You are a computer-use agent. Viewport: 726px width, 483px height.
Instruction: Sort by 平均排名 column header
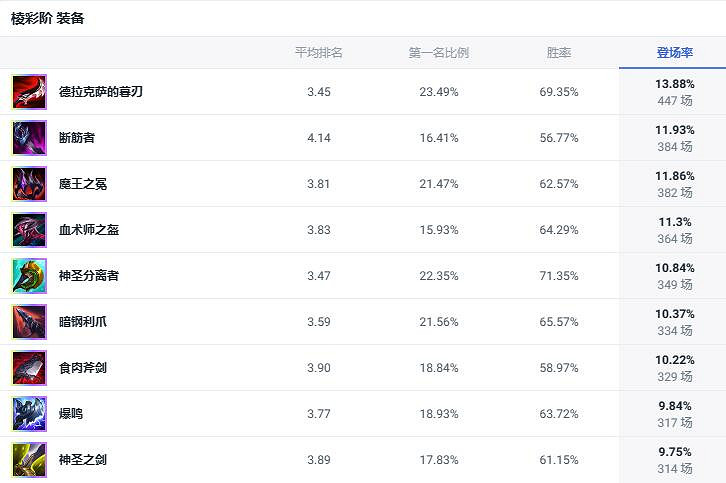click(318, 53)
